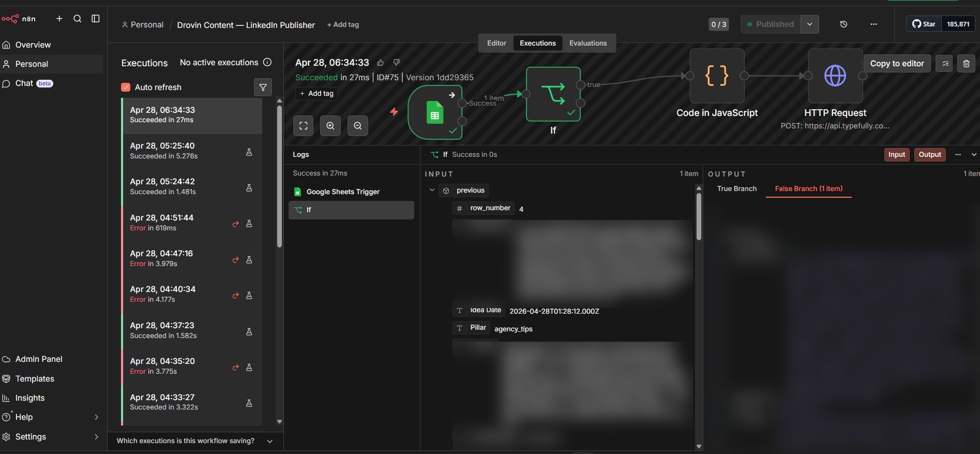Viewport: 980px width, 454px height.
Task: Select execution Apr 28, 05:25:40
Action: click(192, 151)
